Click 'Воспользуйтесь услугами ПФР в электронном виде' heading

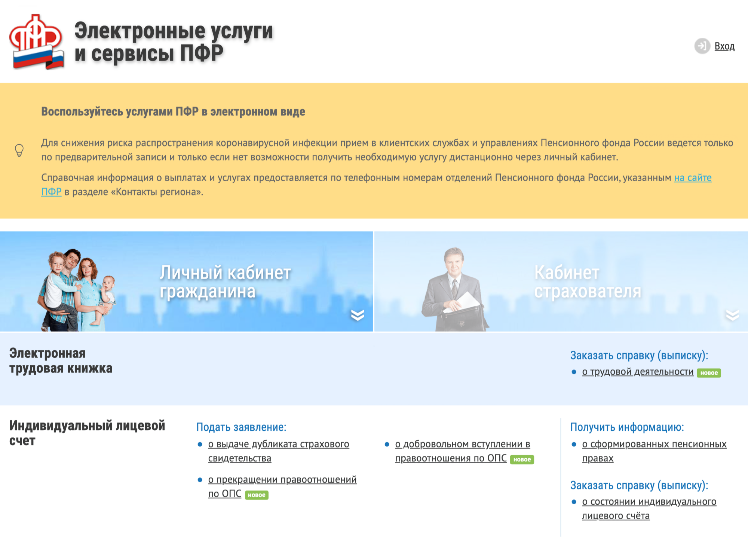click(x=173, y=112)
